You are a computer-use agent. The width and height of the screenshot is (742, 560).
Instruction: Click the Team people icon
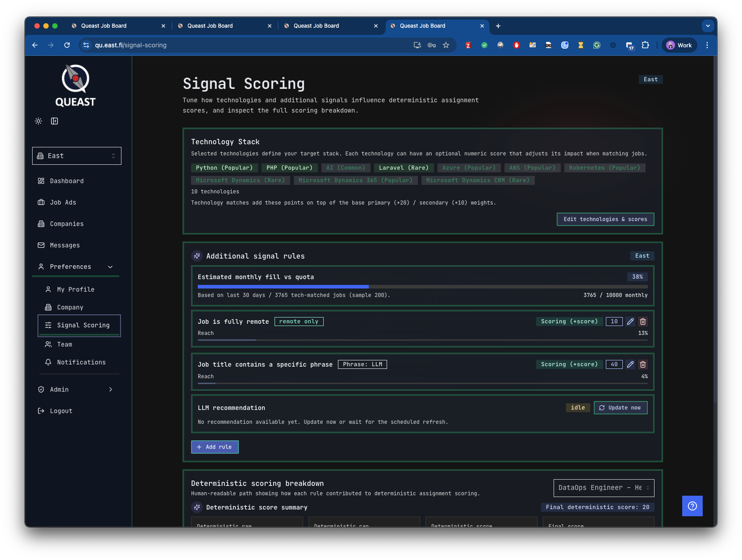click(x=48, y=344)
